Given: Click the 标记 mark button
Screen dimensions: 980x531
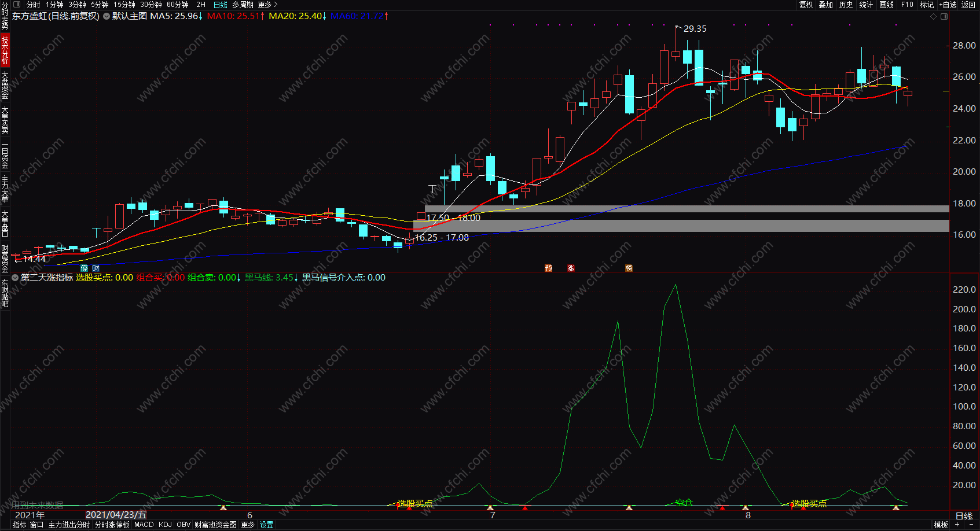Looking at the screenshot, I should point(927,5).
